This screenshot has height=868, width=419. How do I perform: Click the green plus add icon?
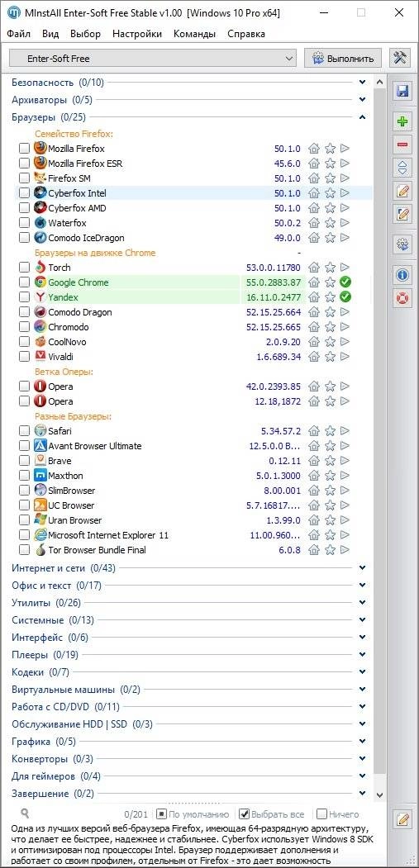403,121
